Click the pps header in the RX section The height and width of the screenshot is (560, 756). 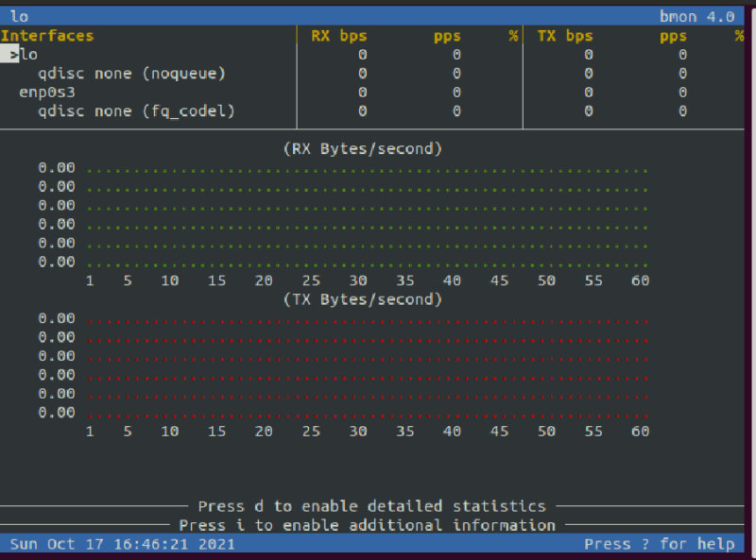(446, 35)
